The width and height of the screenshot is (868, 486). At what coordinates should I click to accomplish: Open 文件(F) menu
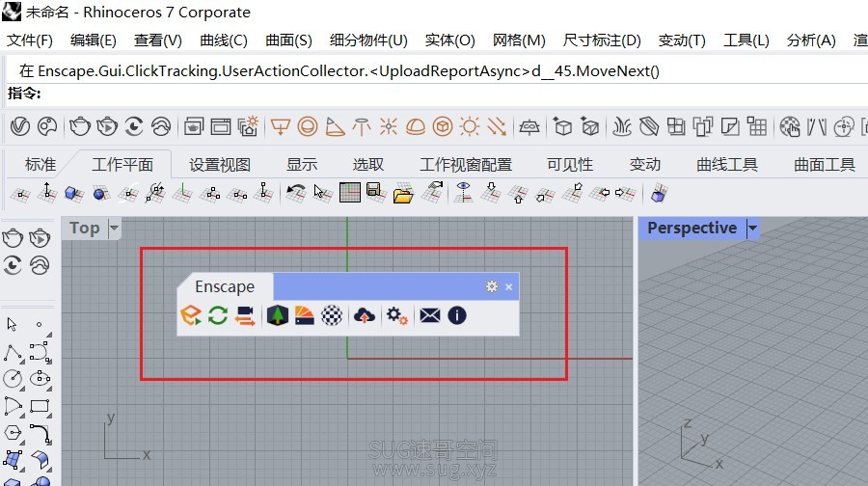coord(29,40)
